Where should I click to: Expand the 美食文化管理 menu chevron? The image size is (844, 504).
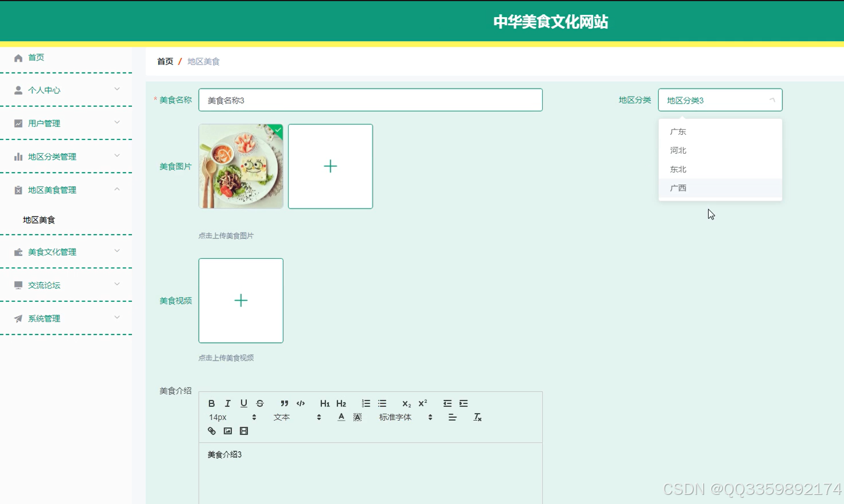coord(117,251)
